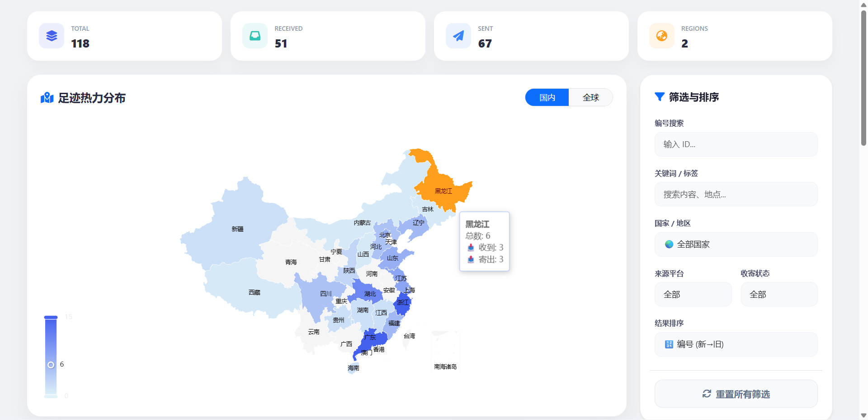Open the 来源平台 dropdown
The height and width of the screenshot is (420, 868).
(693, 294)
